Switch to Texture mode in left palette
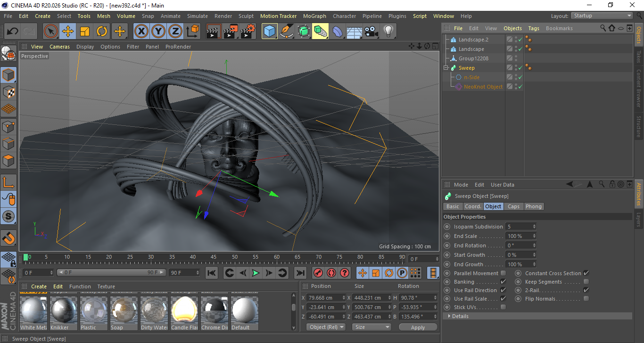 (8, 92)
